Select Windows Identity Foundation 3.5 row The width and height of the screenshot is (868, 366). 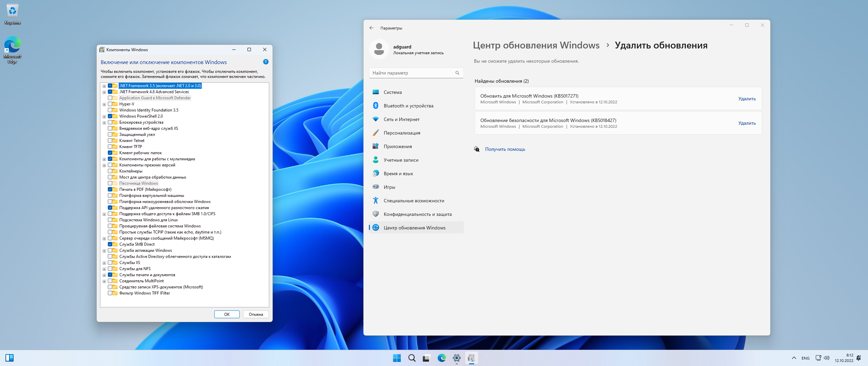point(149,110)
